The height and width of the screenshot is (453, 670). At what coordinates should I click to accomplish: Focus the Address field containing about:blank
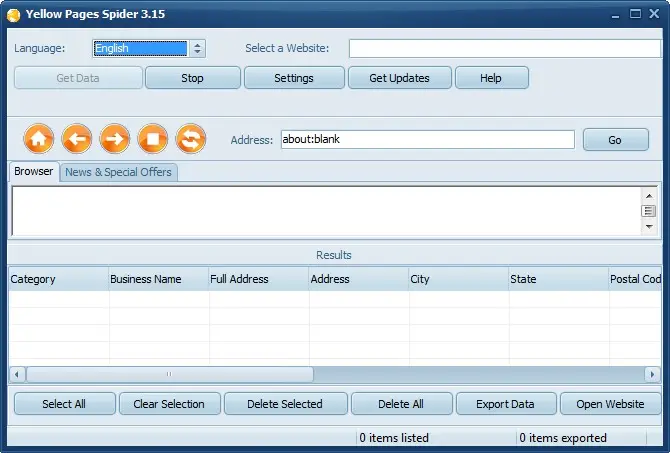click(x=428, y=140)
